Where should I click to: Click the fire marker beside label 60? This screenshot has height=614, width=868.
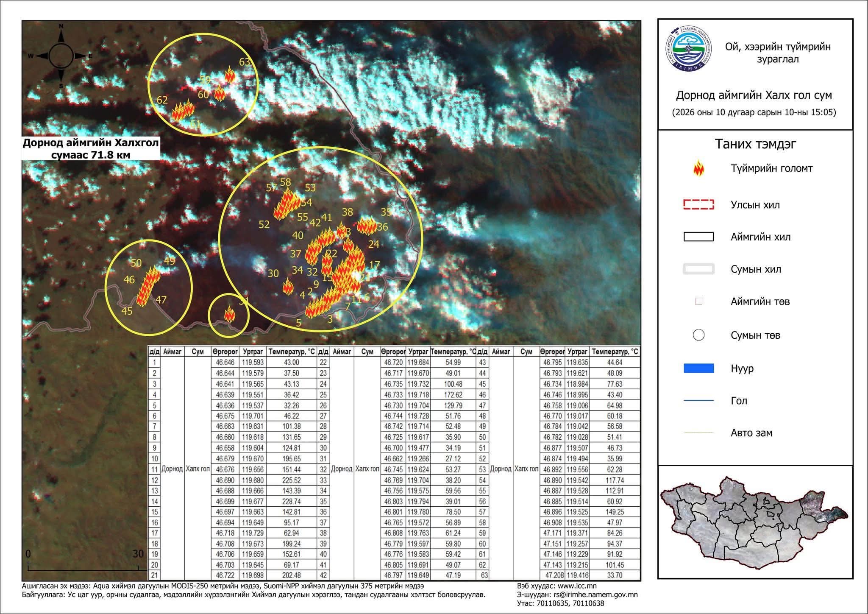[x=219, y=93]
